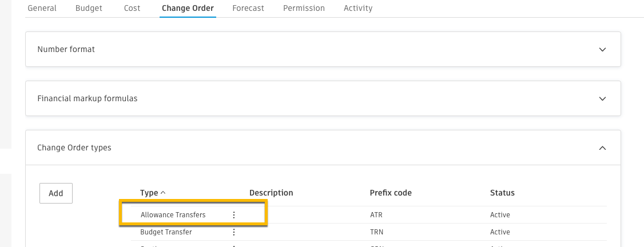View the Activity tab
The width and height of the screenshot is (644, 247).
358,9
